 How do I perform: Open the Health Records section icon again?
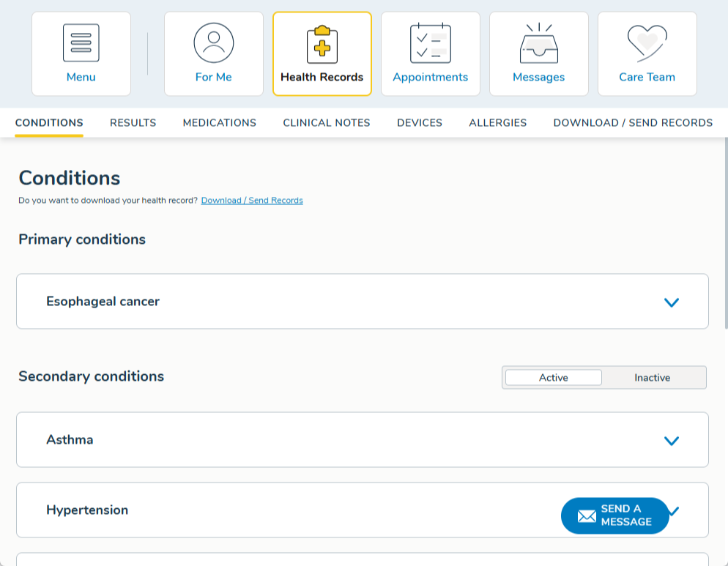(322, 42)
